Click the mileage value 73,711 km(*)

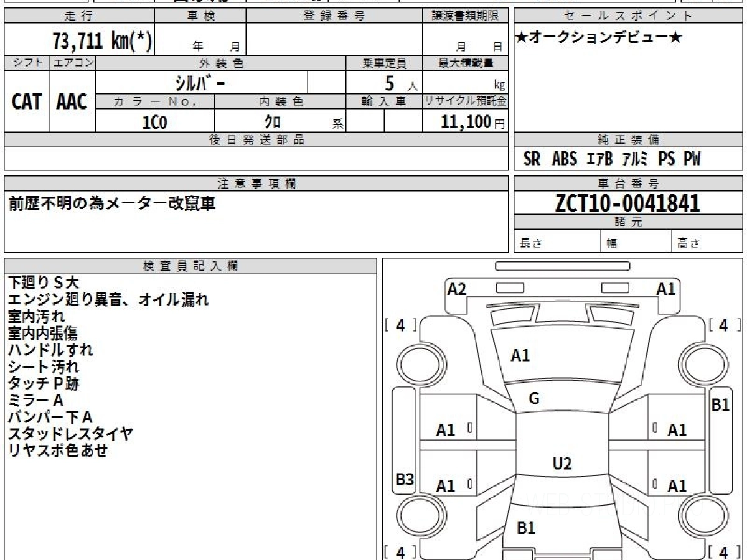101,41
